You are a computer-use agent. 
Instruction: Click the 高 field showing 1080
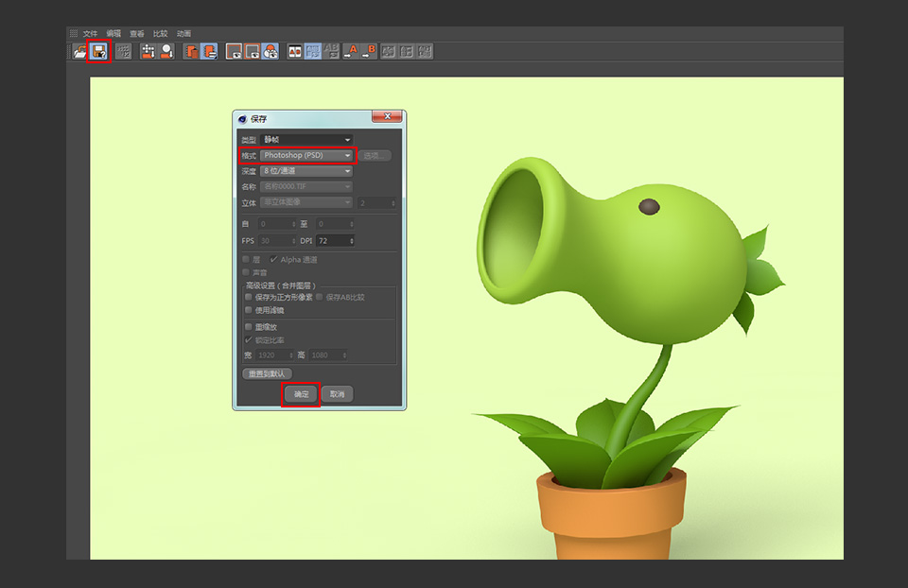point(328,355)
